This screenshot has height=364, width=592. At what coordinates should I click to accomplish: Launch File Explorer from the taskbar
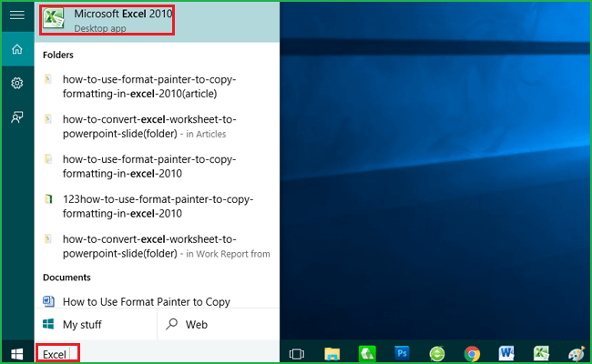click(x=332, y=353)
